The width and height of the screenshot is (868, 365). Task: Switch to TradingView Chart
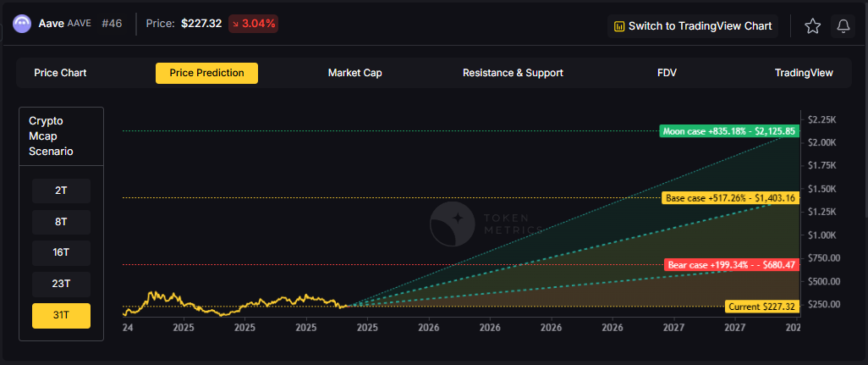[693, 26]
